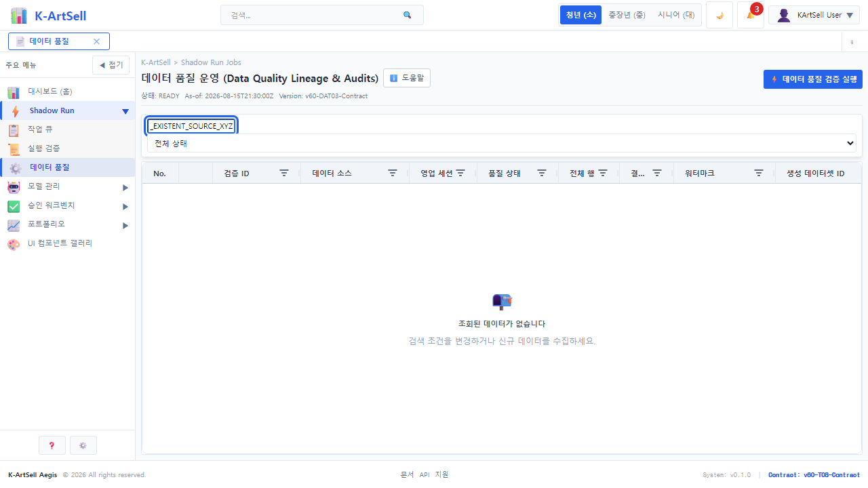
Task: Click the data source filter input field
Action: [x=191, y=126]
